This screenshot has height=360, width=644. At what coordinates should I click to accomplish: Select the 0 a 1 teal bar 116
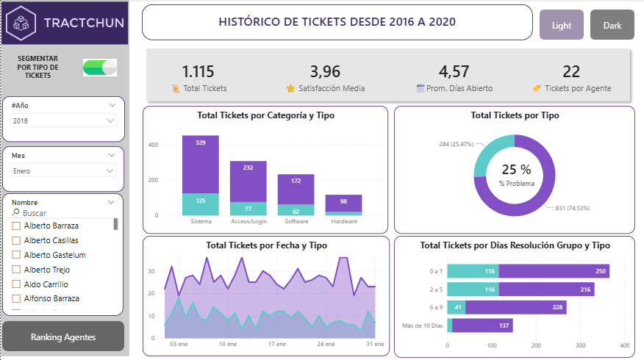point(473,271)
